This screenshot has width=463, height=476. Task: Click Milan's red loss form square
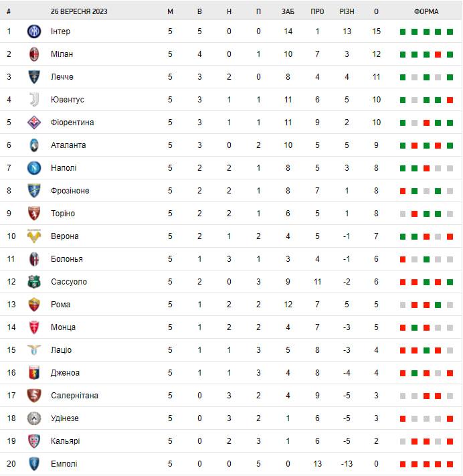438,55
